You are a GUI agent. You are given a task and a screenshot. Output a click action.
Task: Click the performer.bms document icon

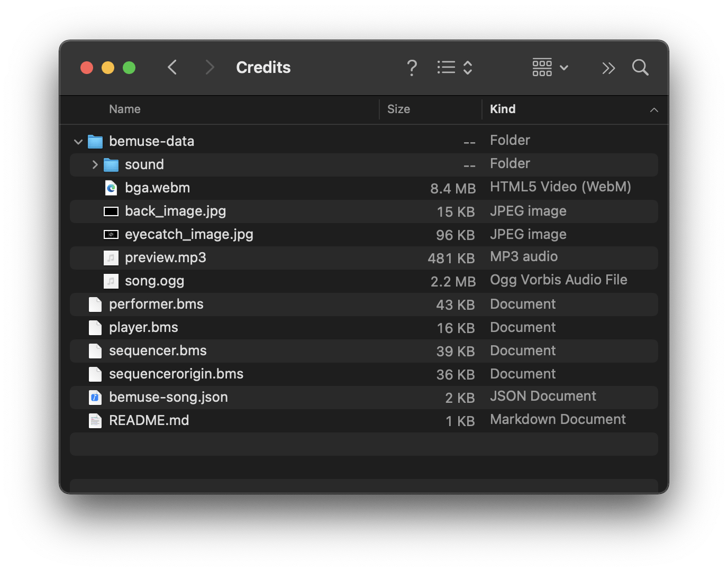[x=95, y=304]
